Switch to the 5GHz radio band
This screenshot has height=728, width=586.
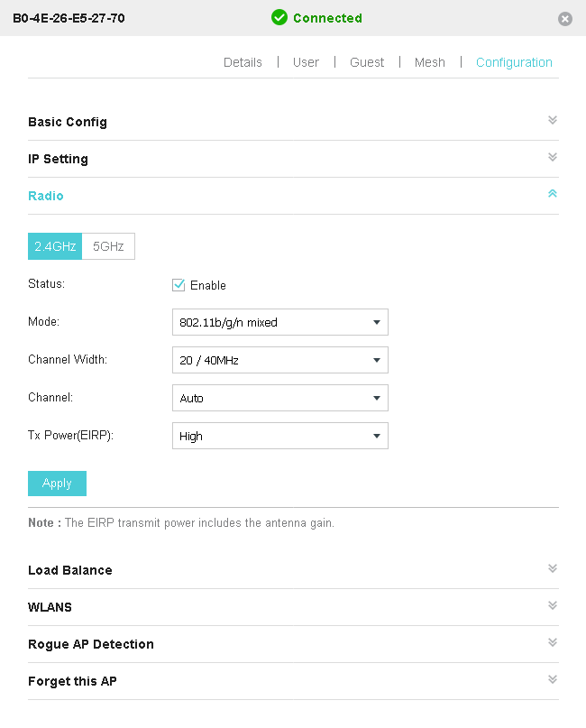click(108, 246)
